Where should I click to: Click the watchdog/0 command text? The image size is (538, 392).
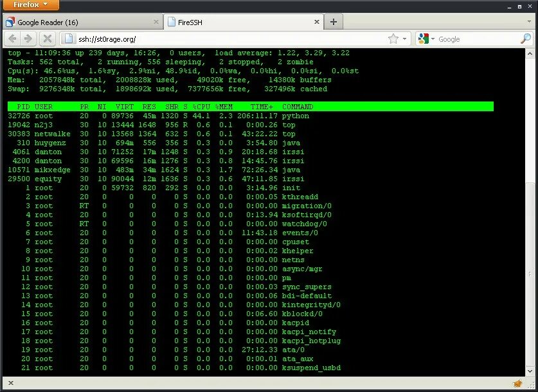304,224
